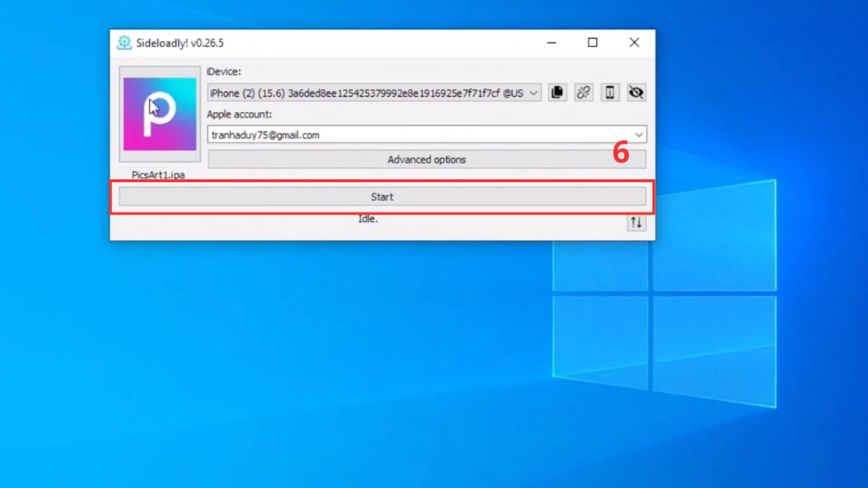Open Advanced options
Viewport: 868px width, 488px height.
click(x=427, y=160)
